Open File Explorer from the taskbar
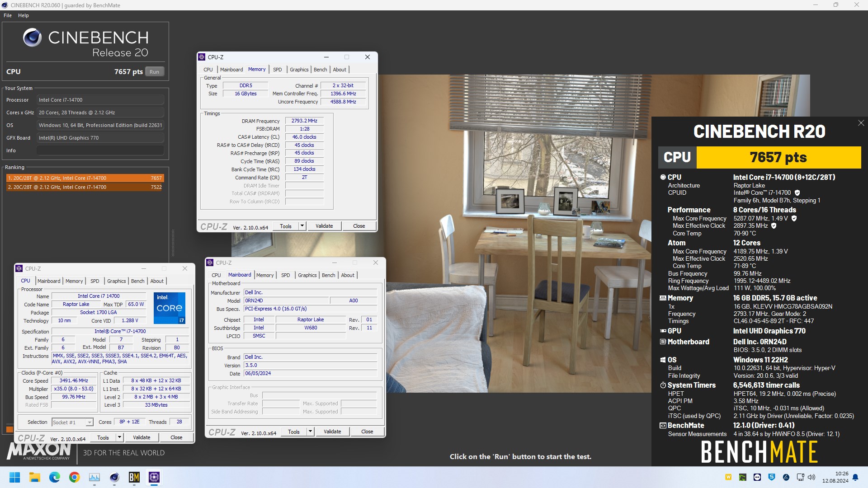Screen dimensions: 868x488 [35, 477]
